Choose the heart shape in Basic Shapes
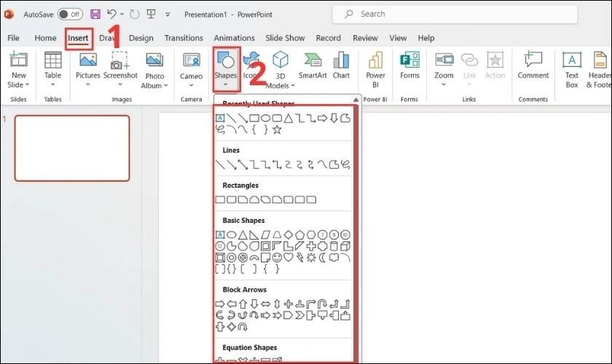The height and width of the screenshot is (364, 612). click(x=288, y=257)
